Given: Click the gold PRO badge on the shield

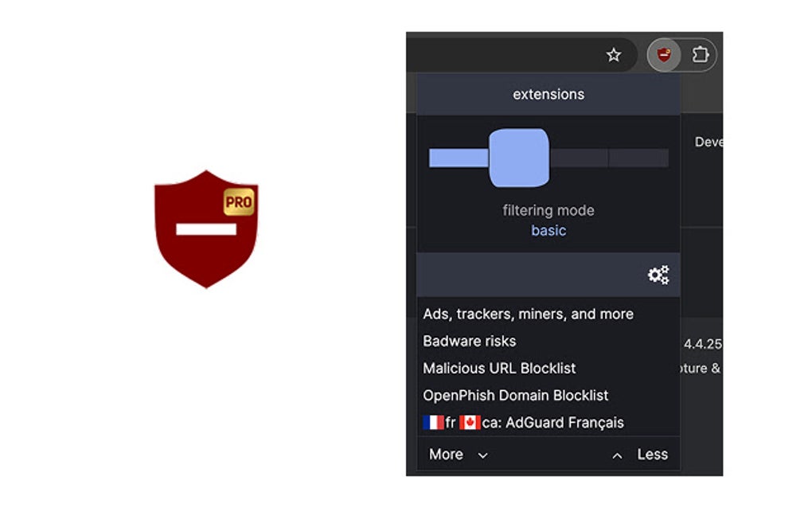Looking at the screenshot, I should [240, 203].
